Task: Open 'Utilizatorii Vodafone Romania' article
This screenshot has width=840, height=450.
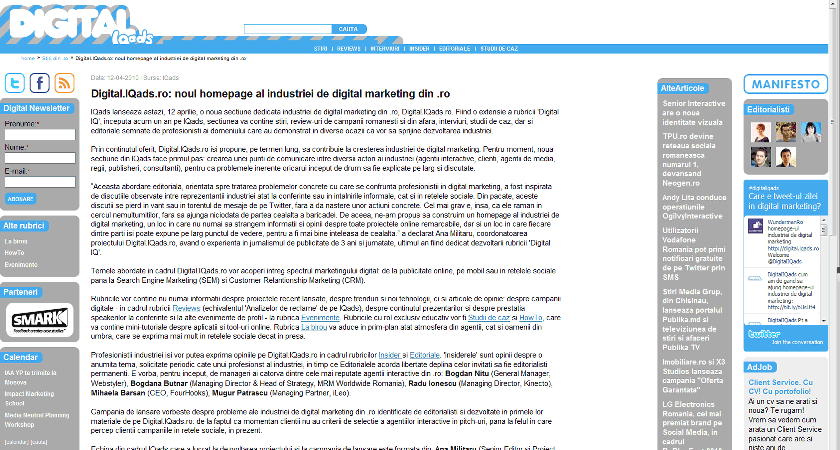Action: [694, 253]
